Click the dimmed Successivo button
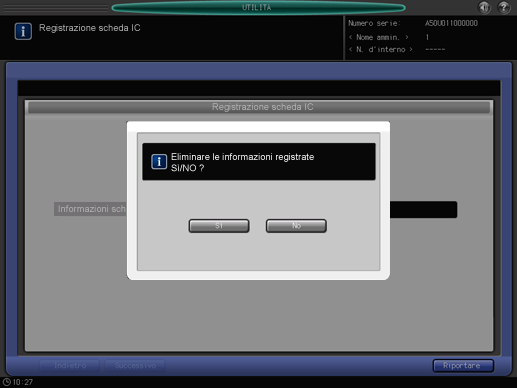 point(135,366)
